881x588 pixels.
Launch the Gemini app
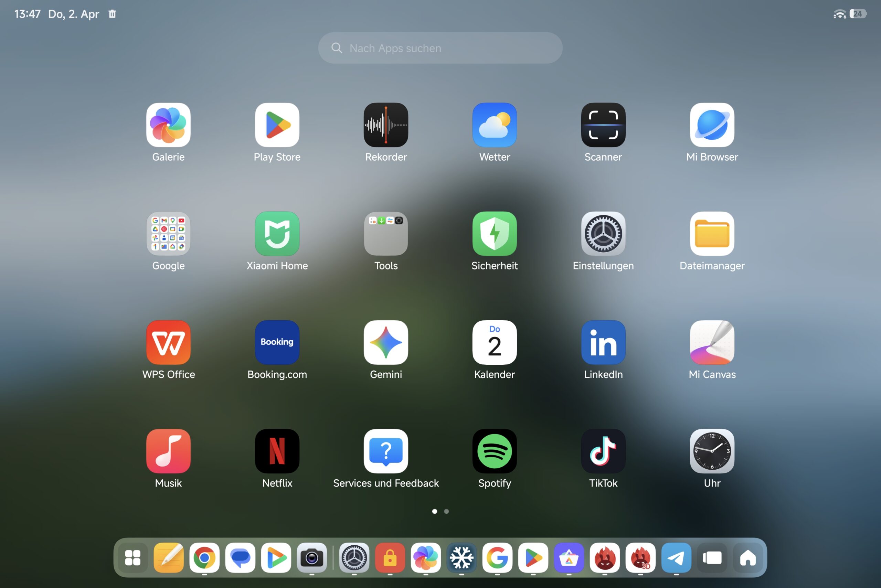point(385,342)
